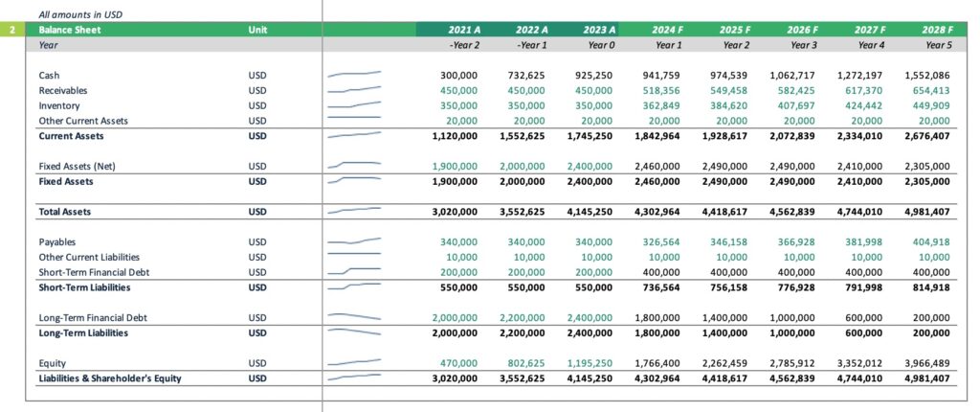This screenshot has height=412, width=980.
Task: Select the Total Assets row label
Action: coord(65,212)
